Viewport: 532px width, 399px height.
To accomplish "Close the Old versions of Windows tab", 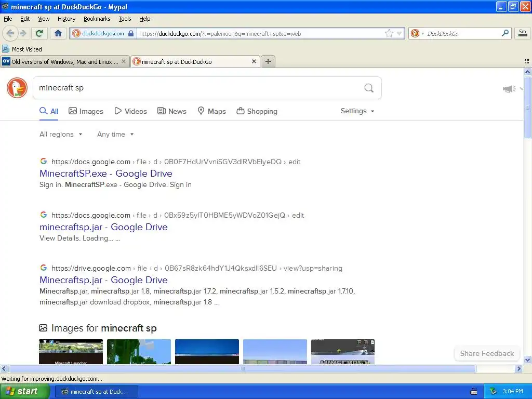I will [x=124, y=61].
